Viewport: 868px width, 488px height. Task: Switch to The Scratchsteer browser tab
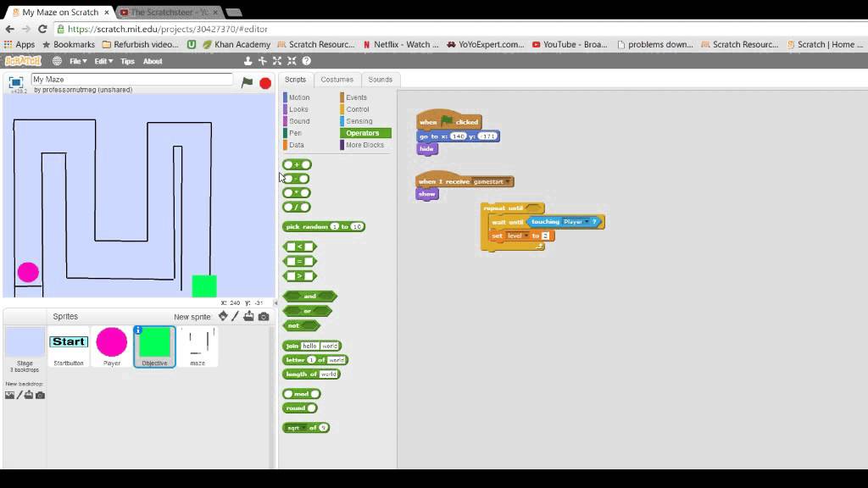pyautogui.click(x=169, y=12)
